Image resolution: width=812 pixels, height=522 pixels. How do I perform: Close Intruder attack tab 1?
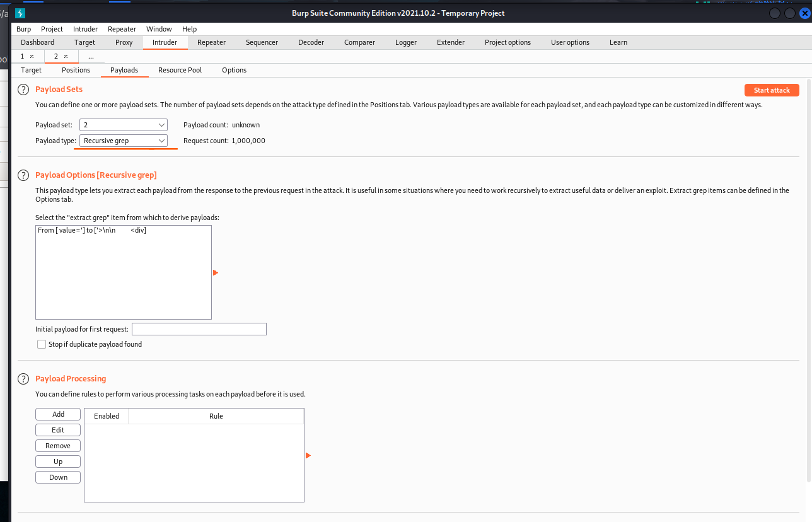coord(32,56)
